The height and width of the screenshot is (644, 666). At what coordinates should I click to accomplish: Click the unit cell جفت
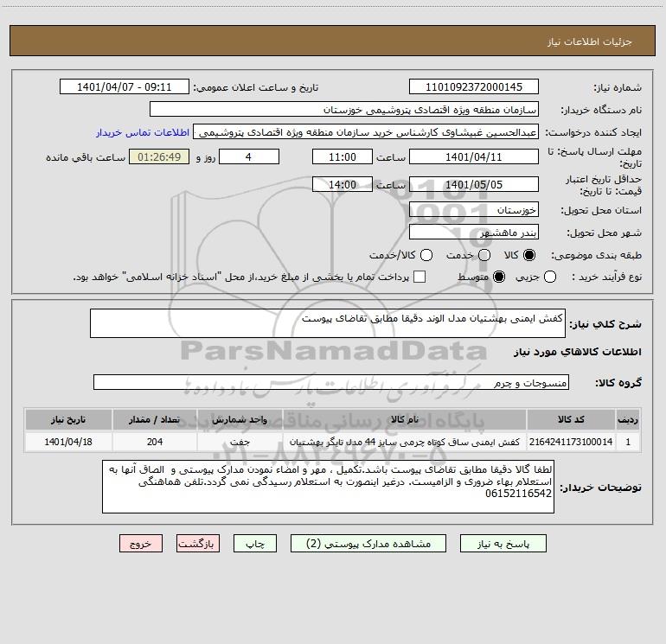[x=240, y=442]
